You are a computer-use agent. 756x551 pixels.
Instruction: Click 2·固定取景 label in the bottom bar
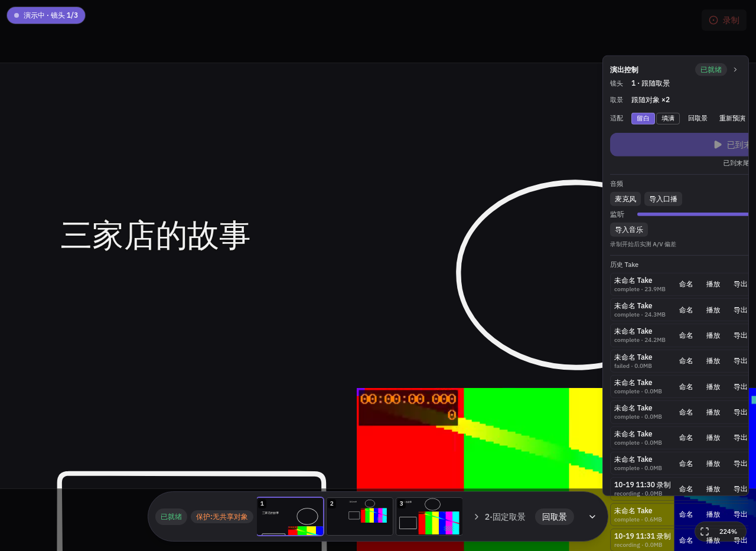tap(505, 517)
